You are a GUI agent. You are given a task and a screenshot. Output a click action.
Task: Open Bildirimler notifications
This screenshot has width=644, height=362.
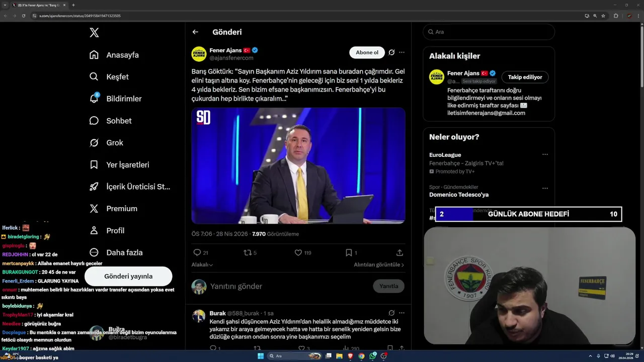115,99
